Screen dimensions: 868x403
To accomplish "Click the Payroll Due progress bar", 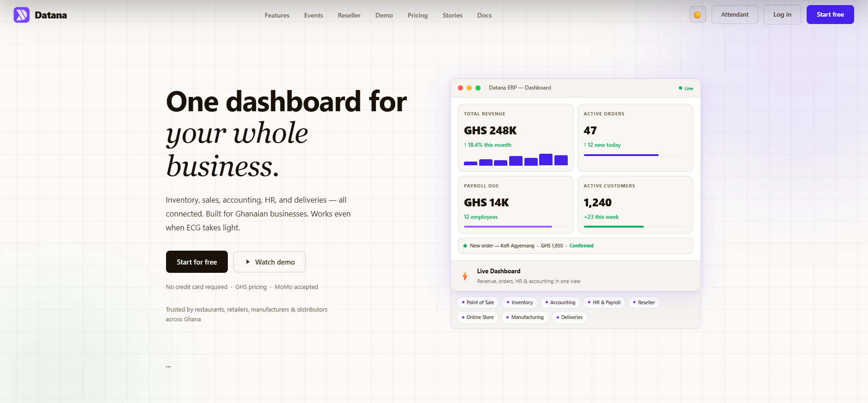I will tap(516, 227).
